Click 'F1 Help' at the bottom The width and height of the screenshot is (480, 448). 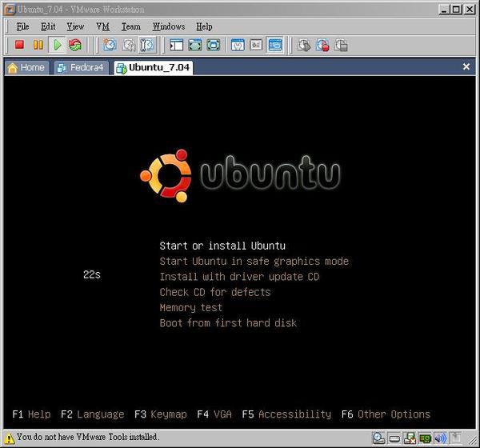[31, 414]
